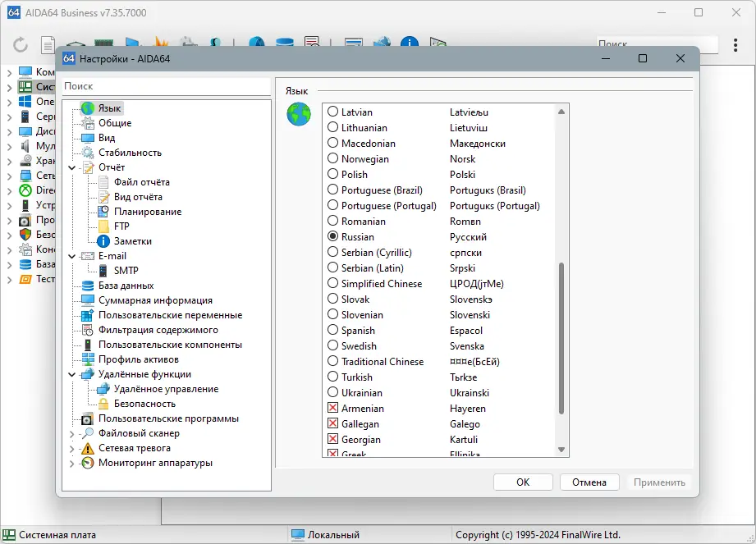Image resolution: width=756 pixels, height=544 pixels.
Task: Select E-mail item in settings tree
Action: (112, 256)
